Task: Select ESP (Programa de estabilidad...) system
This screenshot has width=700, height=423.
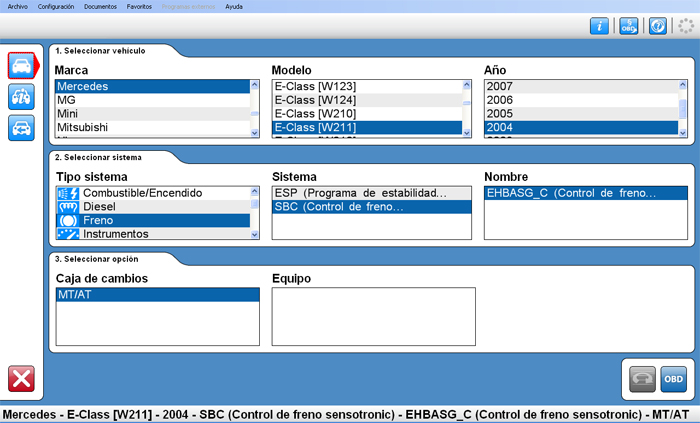Action: click(x=371, y=193)
